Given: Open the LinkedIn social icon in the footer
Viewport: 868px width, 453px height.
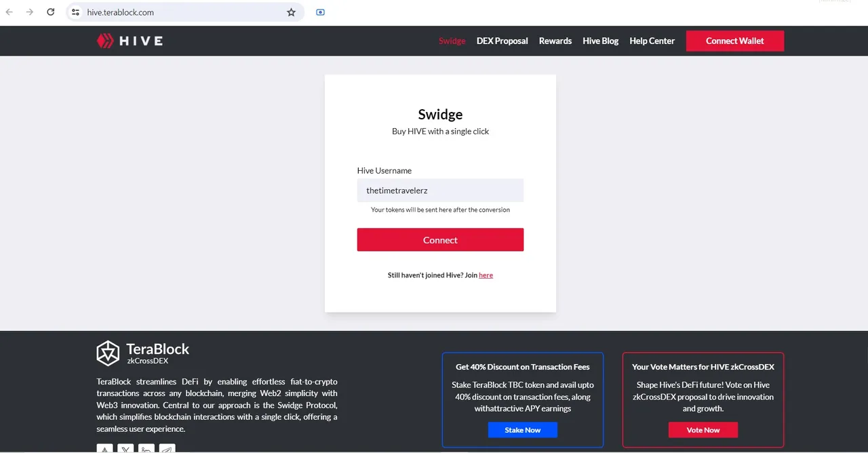Looking at the screenshot, I should (146, 449).
